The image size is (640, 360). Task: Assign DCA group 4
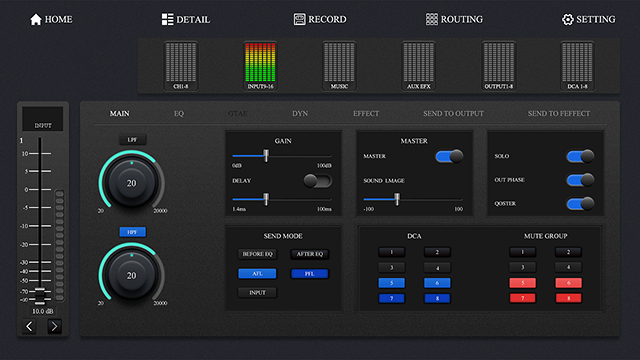click(437, 267)
